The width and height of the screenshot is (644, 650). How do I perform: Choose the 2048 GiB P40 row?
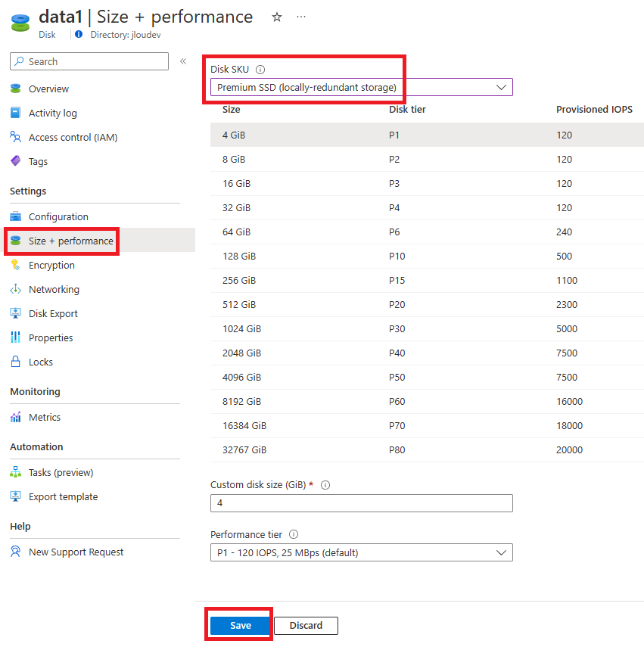pos(427,353)
